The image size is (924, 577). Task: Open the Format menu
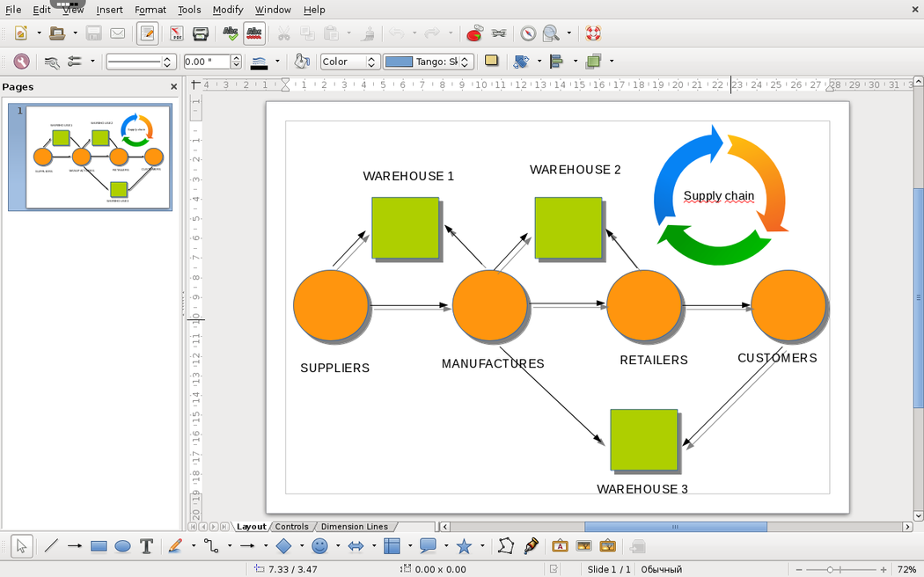[150, 10]
